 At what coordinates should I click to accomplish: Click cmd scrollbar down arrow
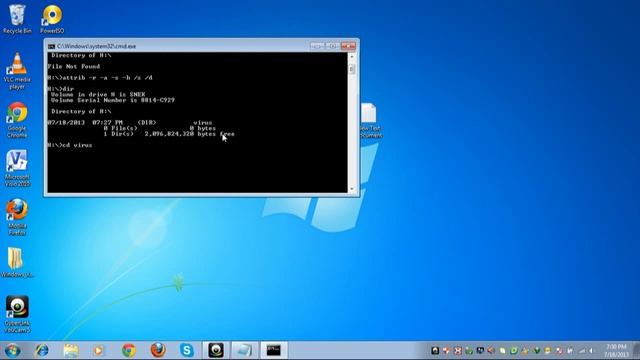(352, 189)
